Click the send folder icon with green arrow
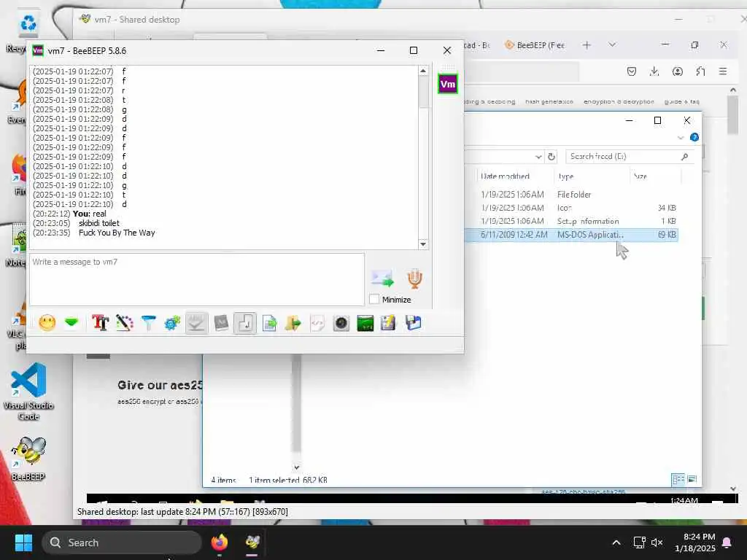Screen dimensions: 747x560 pos(293,323)
